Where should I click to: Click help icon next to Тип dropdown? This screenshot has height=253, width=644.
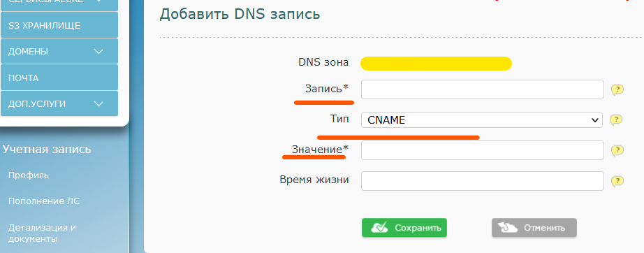[615, 120]
